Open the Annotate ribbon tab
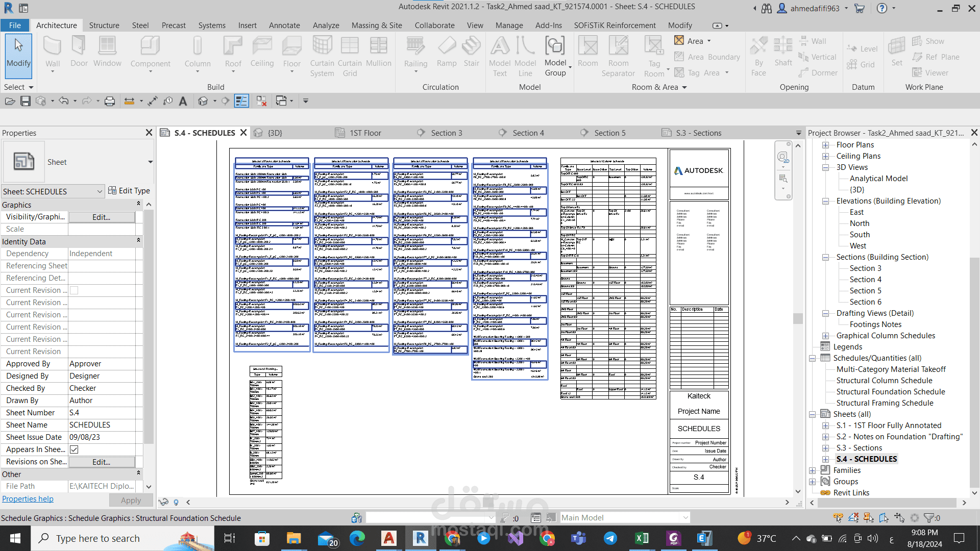 (284, 26)
